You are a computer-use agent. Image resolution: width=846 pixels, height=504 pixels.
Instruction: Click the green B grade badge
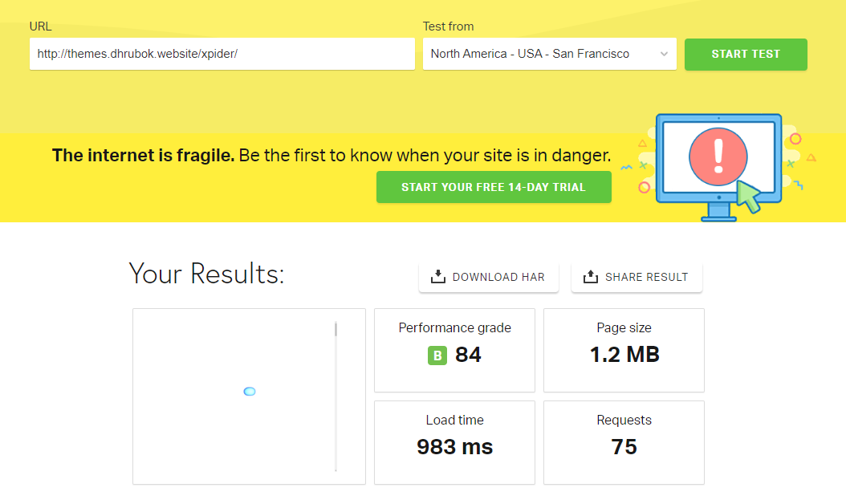point(437,356)
